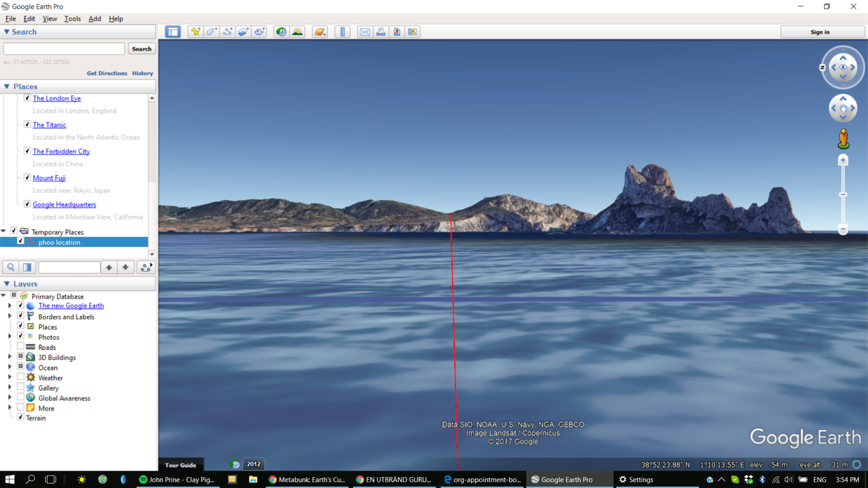This screenshot has height=488, width=868.
Task: Hide the sidebar using the toolbar button
Action: (x=173, y=32)
